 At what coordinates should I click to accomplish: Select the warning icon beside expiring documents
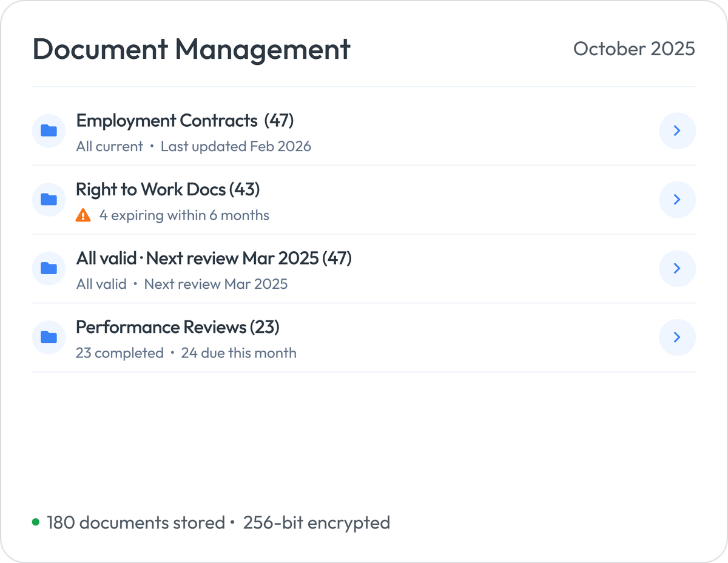(83, 215)
